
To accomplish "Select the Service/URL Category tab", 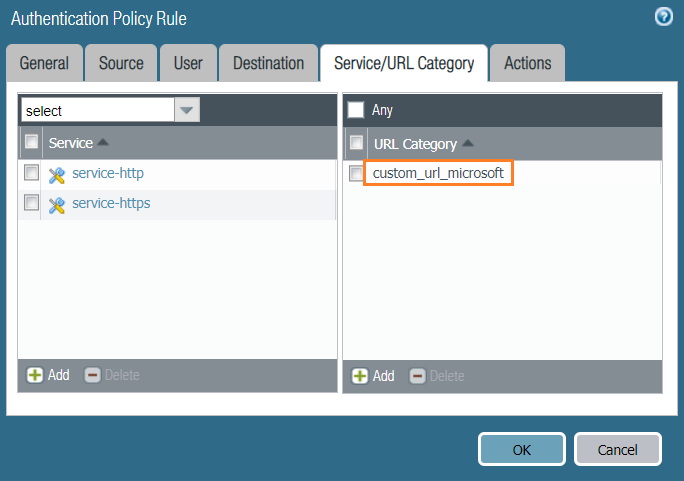I will pos(404,63).
